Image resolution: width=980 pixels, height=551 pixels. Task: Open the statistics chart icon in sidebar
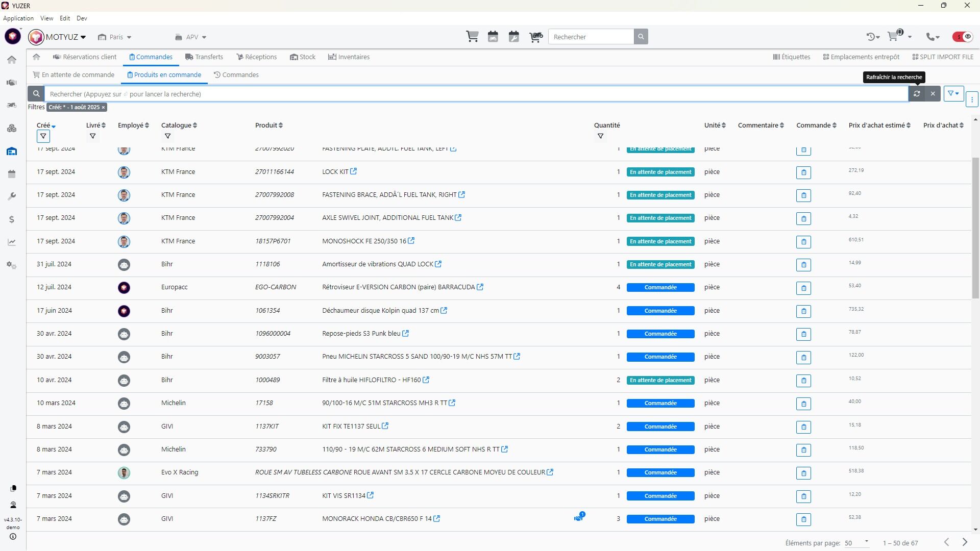click(x=12, y=242)
